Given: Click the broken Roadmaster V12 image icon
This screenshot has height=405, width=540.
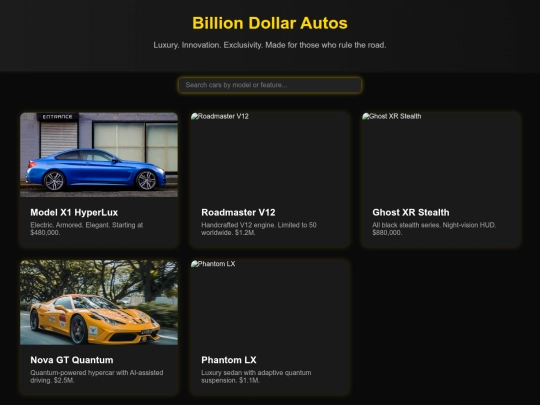Looking at the screenshot, I should click(195, 116).
